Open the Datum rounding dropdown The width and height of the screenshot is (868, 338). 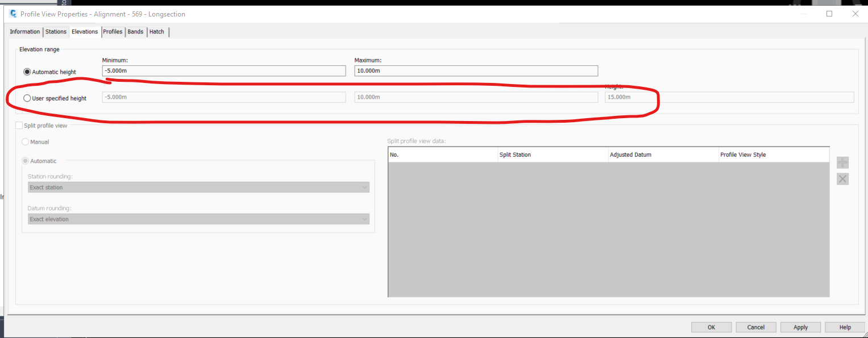pyautogui.click(x=198, y=219)
